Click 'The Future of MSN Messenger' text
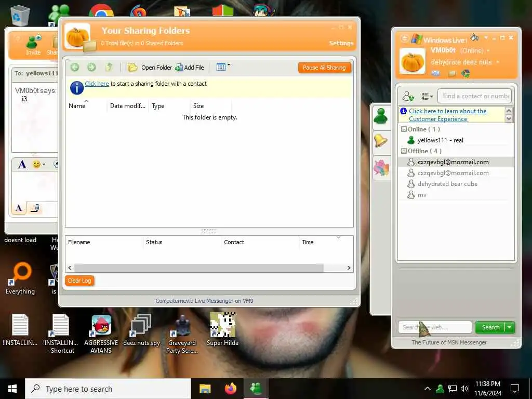This screenshot has width=532, height=399. coord(449,342)
